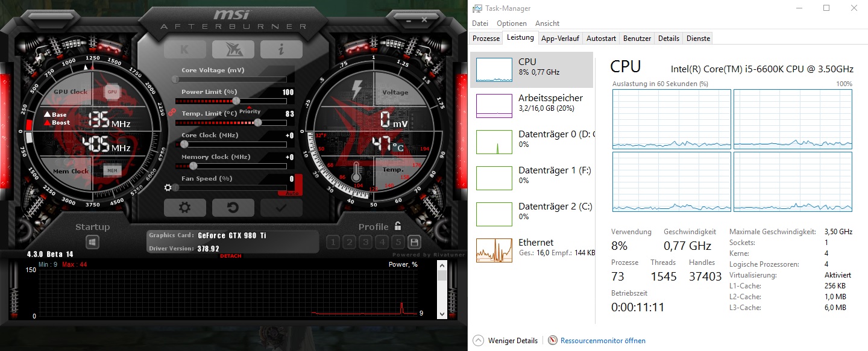Toggle the Windows Startup button in Afterburner
Screen dimensions: 868x351
92,242
